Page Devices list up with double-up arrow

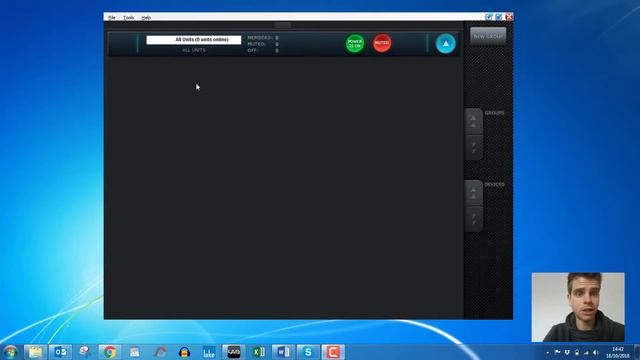pos(473,193)
